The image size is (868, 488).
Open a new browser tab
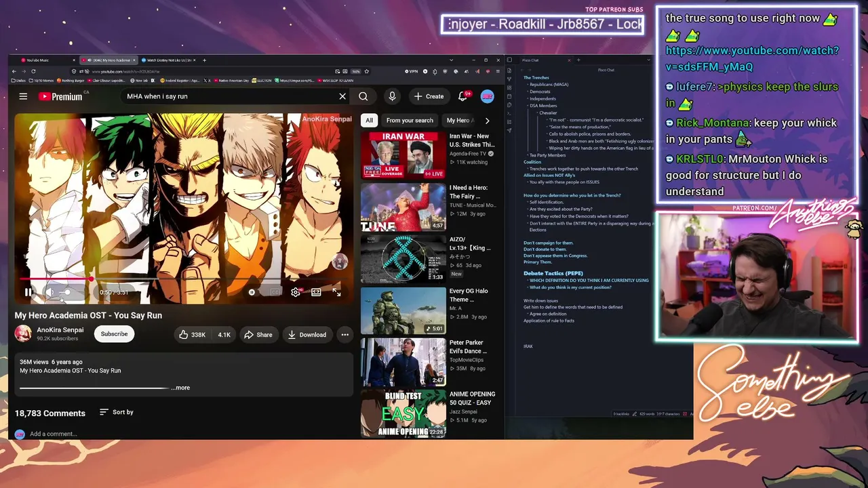204,60
